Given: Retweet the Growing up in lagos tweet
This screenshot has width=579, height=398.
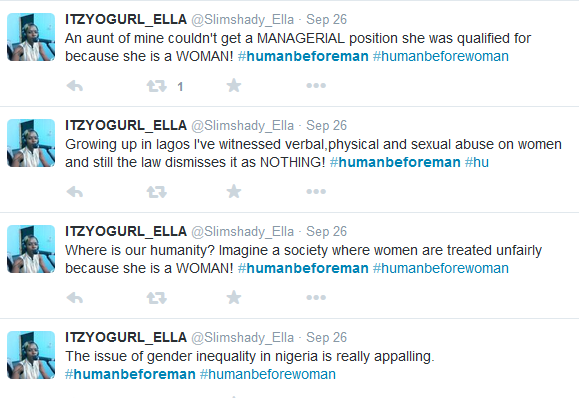Looking at the screenshot, I should (157, 192).
